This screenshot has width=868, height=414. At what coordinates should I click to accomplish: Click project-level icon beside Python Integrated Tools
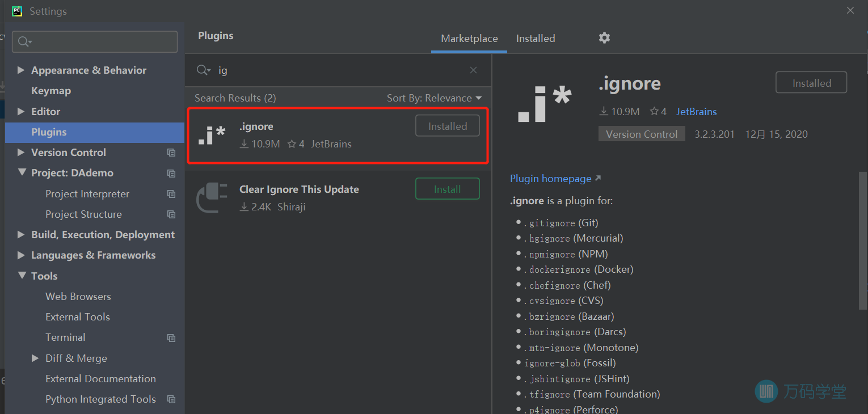click(171, 399)
